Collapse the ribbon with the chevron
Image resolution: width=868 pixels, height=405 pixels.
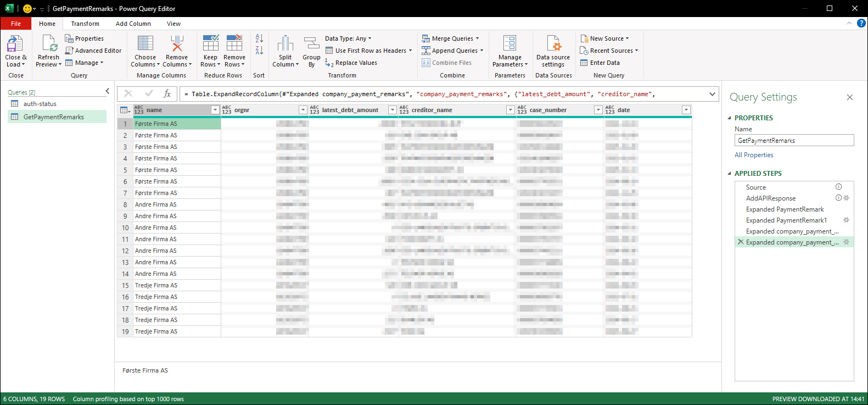coord(849,23)
